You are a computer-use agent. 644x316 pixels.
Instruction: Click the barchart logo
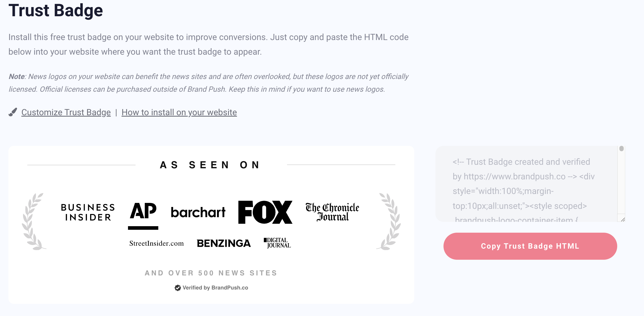coord(198,212)
